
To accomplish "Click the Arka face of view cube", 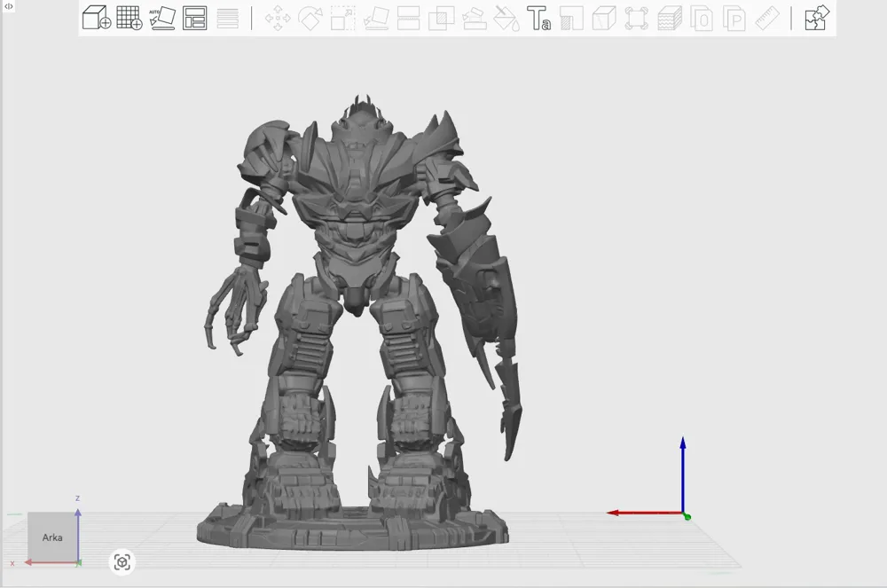I will tap(52, 537).
